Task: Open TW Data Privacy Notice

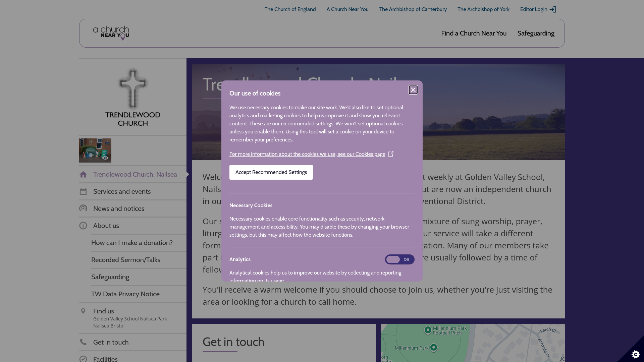Action: pos(125,294)
